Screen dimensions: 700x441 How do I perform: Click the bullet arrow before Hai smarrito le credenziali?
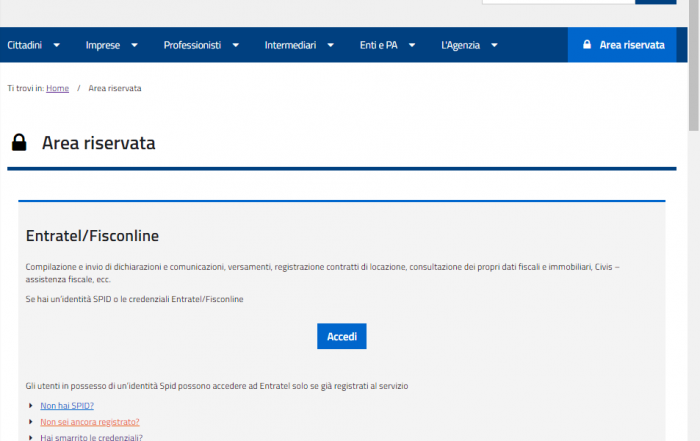click(31, 437)
